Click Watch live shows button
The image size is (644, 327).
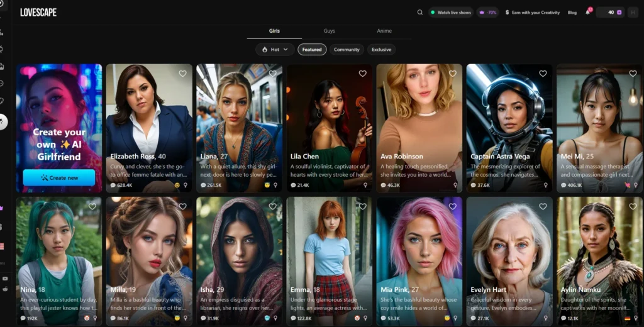(x=450, y=12)
